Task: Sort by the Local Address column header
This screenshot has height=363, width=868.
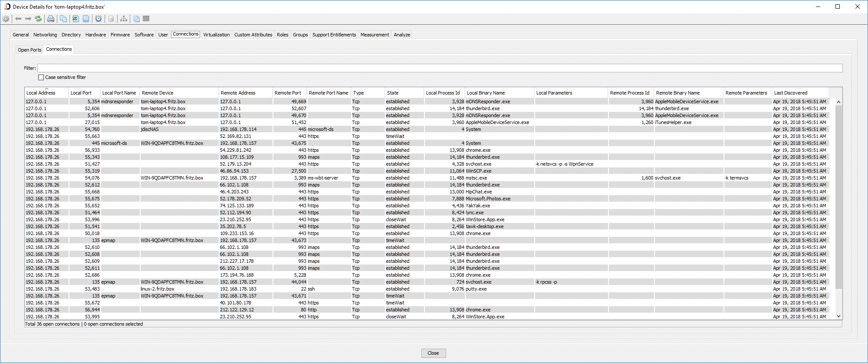Action: pyautogui.click(x=41, y=93)
